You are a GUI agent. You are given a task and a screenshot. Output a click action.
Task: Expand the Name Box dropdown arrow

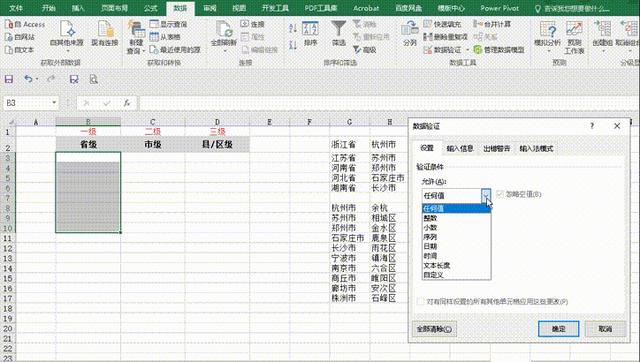coord(54,103)
